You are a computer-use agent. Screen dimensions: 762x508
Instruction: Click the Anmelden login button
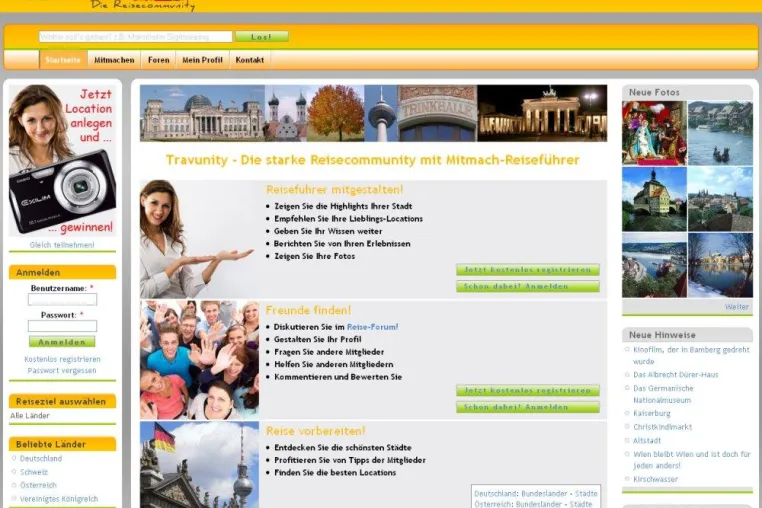(x=62, y=342)
